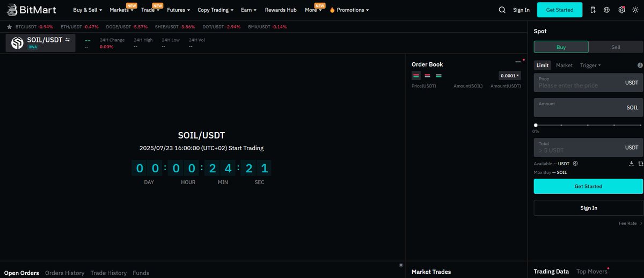Image resolution: width=644 pixels, height=278 pixels.
Task: Expand the Markets menu
Action: coord(121,10)
